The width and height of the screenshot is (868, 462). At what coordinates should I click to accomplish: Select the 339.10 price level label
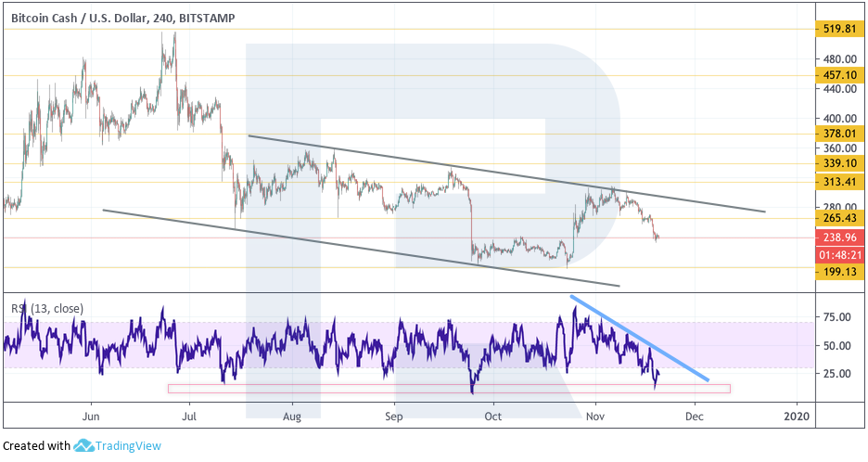[x=839, y=163]
